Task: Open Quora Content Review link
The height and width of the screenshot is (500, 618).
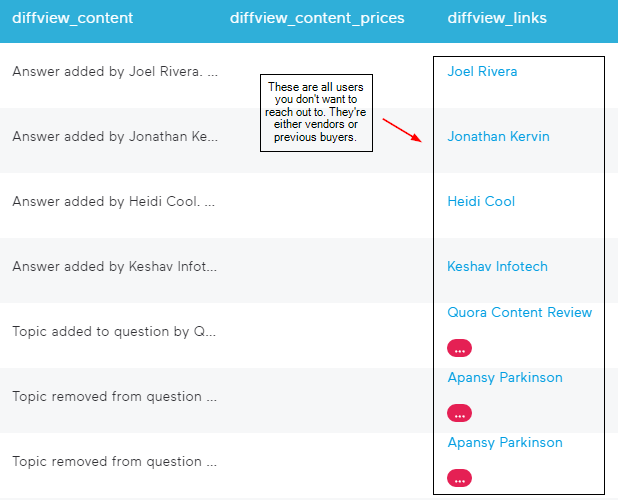Action: tap(519, 313)
